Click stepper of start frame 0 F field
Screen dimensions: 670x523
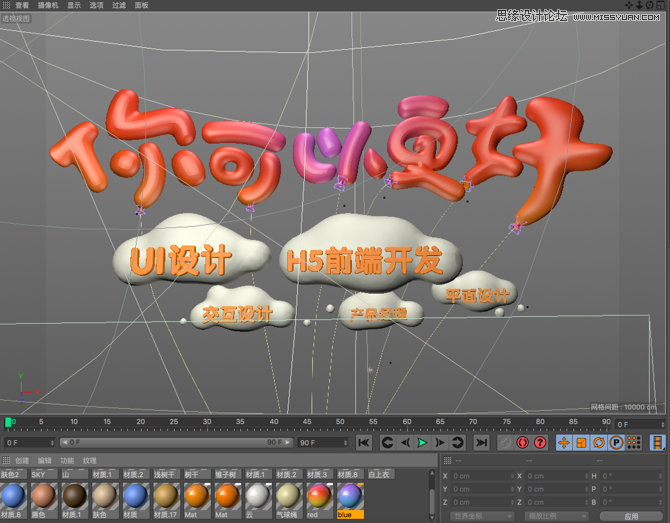pyautogui.click(x=52, y=443)
